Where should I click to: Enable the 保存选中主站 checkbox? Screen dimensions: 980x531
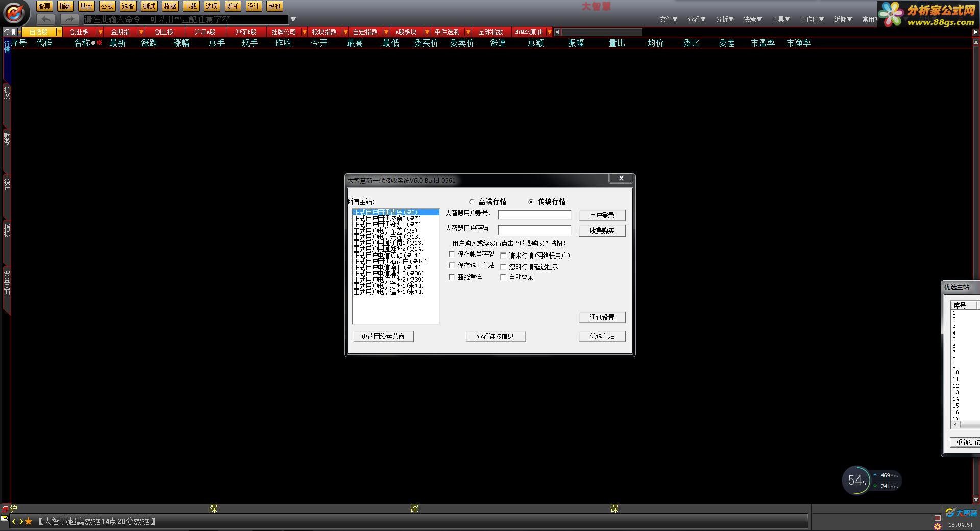click(x=452, y=265)
